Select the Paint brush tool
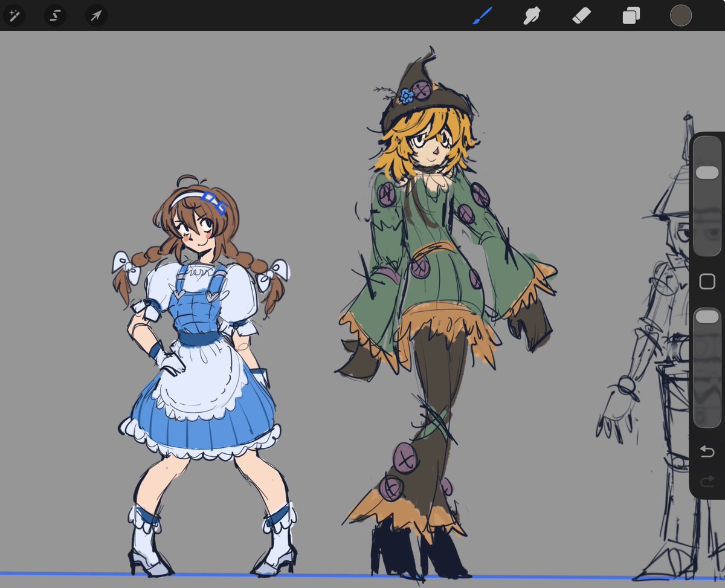The height and width of the screenshot is (588, 725). point(482,15)
